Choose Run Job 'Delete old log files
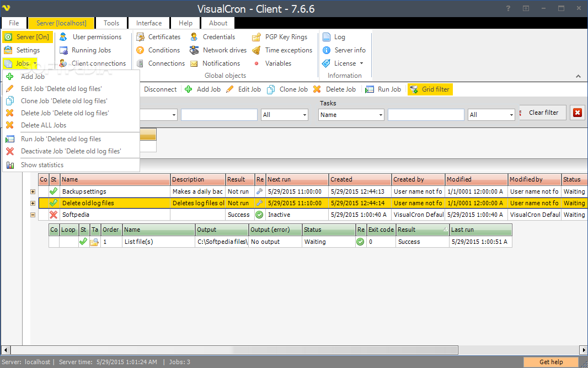Screen dimensions: 588x368 click(x=71, y=139)
